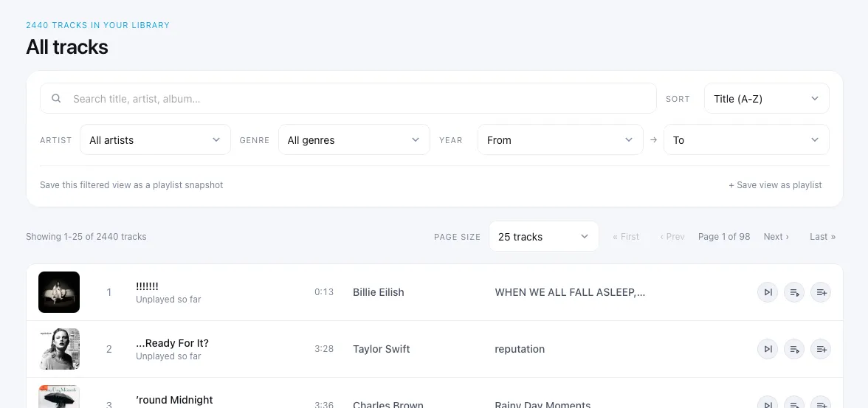Open the year From dropdown
The width and height of the screenshot is (868, 408).
coord(560,140)
